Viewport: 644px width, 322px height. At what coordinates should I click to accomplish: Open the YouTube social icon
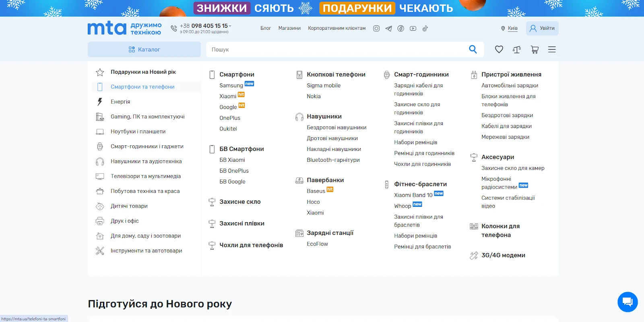(x=413, y=29)
